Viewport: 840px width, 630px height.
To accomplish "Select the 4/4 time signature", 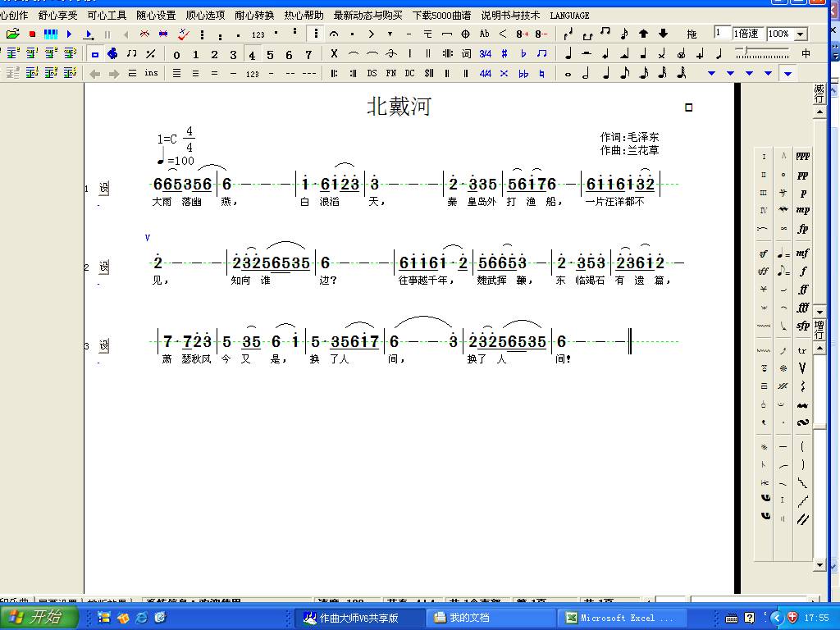I will [x=486, y=73].
